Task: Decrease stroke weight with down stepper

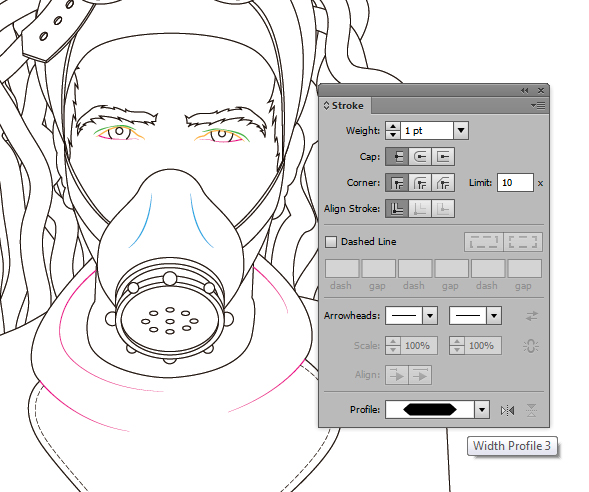Action: 393,135
